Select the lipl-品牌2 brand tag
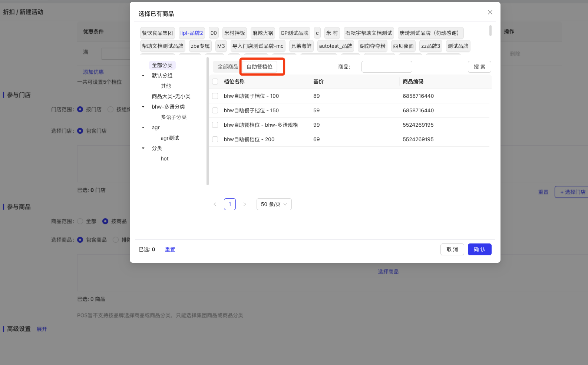The height and width of the screenshot is (365, 588). (x=192, y=33)
